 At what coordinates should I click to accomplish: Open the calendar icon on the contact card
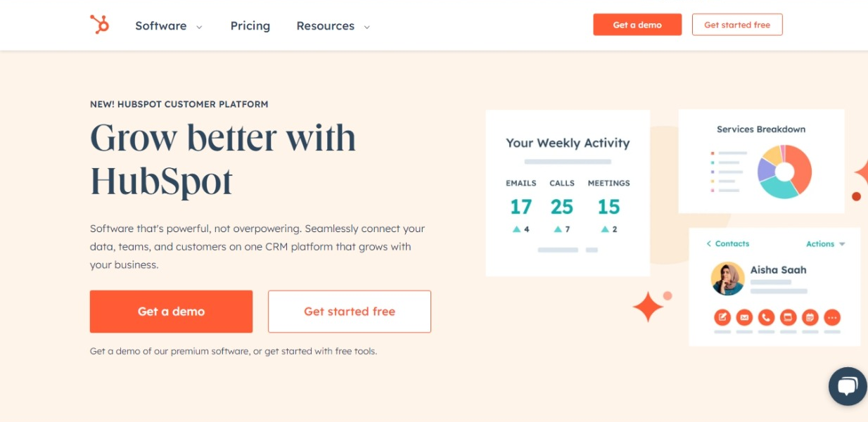809,317
